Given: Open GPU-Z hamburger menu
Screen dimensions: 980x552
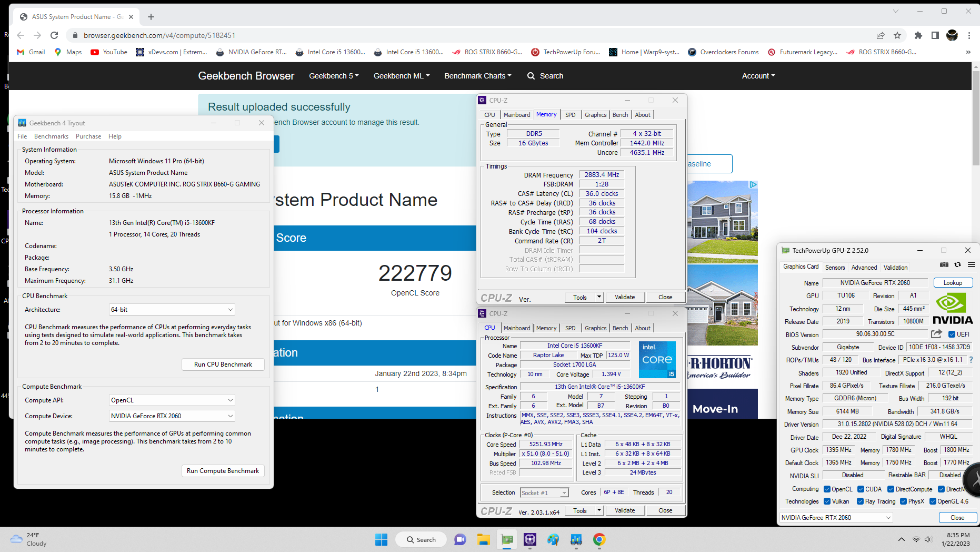Looking at the screenshot, I should coord(971,265).
